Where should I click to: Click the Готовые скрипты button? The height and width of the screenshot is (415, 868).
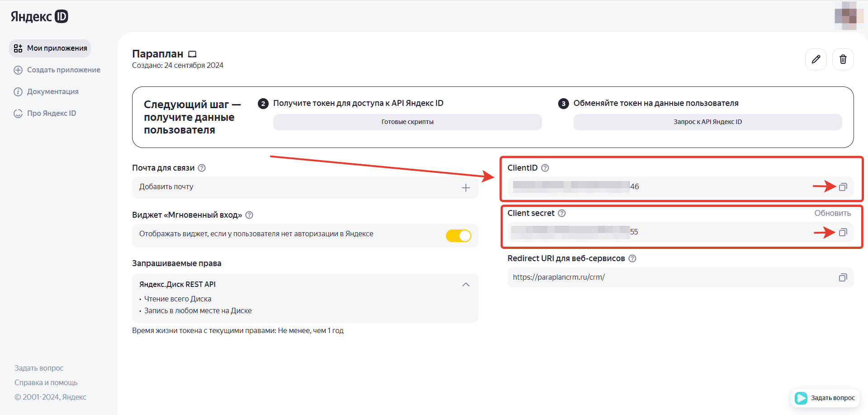tap(407, 122)
